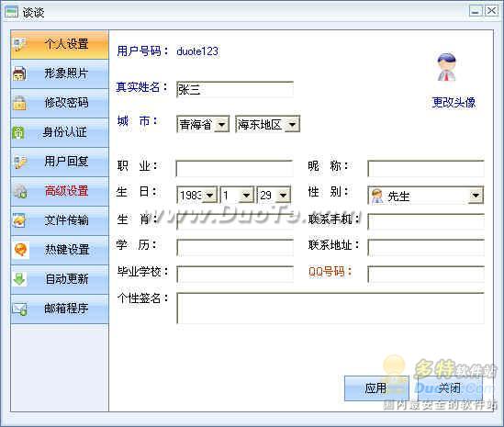Click the 身份认证 green icon
Screen dimensions: 504x427
pyautogui.click(x=18, y=132)
